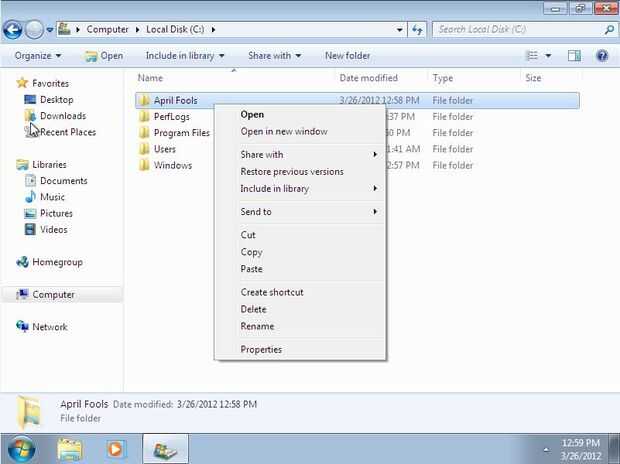Click Computer in the address path
Image resolution: width=620 pixels, height=464 pixels.
(x=107, y=29)
